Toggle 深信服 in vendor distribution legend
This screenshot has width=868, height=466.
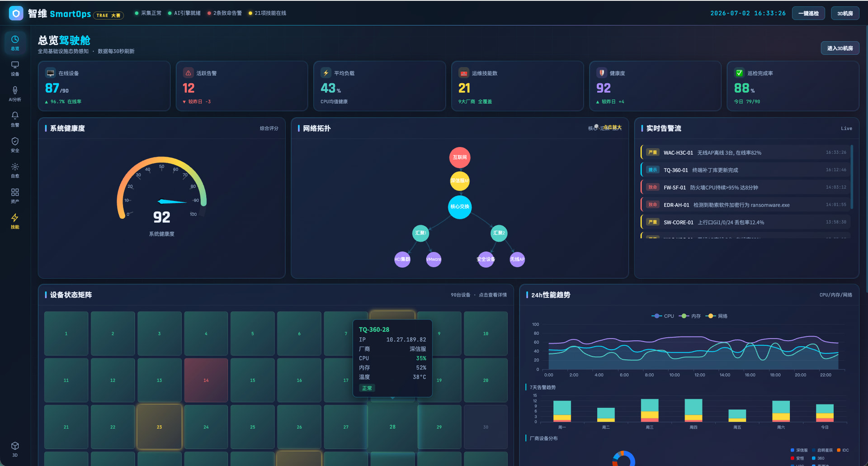pyautogui.click(x=799, y=450)
